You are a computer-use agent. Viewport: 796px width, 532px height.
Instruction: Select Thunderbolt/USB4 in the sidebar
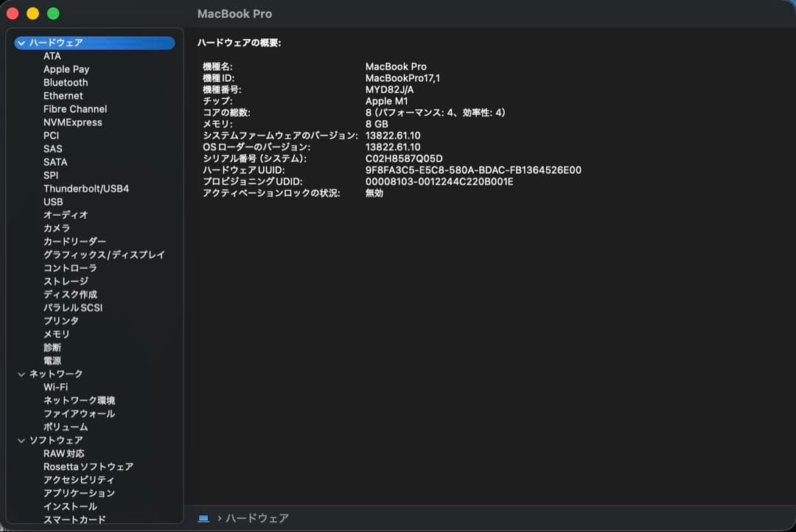pos(87,189)
